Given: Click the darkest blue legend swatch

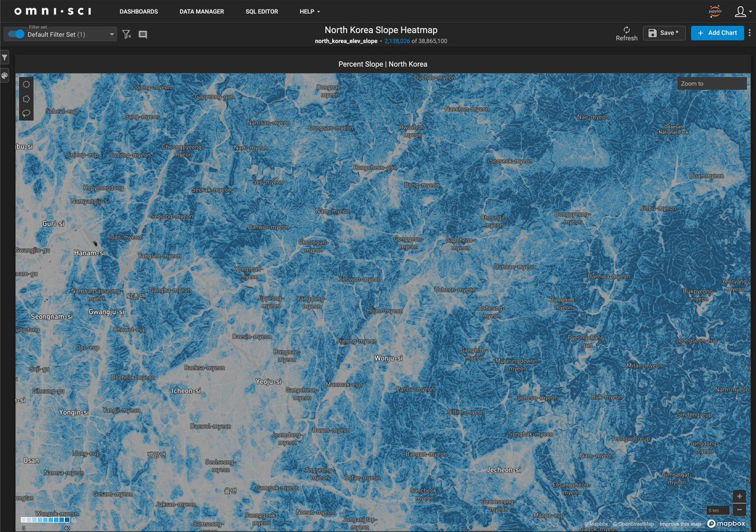Looking at the screenshot, I should pyautogui.click(x=66, y=520).
